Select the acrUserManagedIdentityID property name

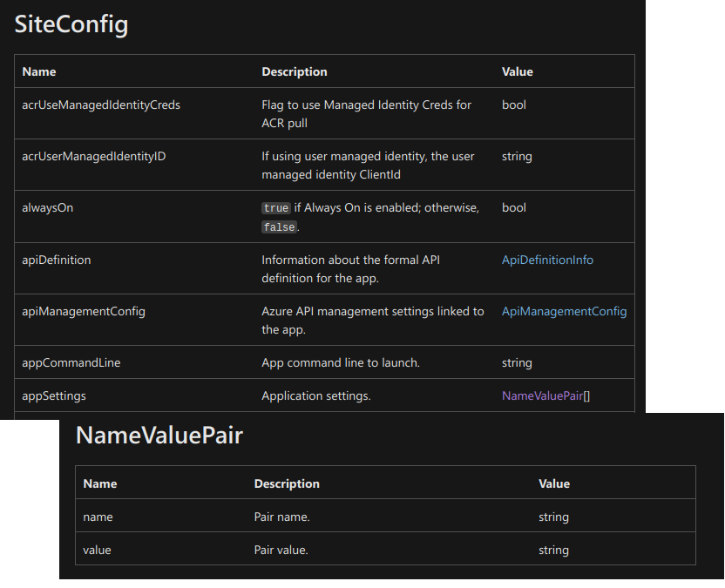point(93,157)
